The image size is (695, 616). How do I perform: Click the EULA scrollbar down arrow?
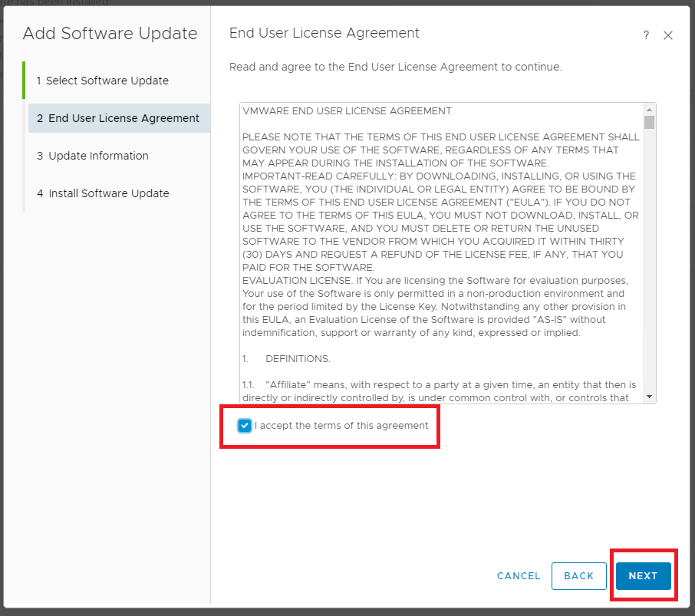[650, 397]
